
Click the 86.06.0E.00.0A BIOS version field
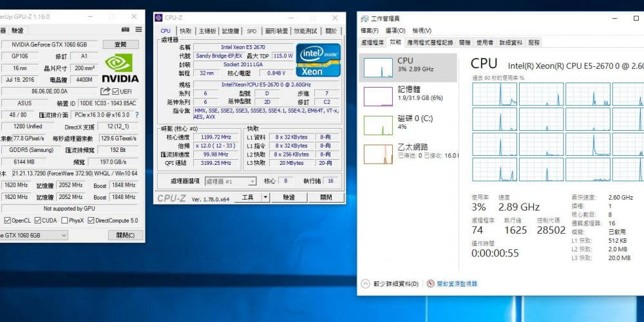[x=50, y=91]
